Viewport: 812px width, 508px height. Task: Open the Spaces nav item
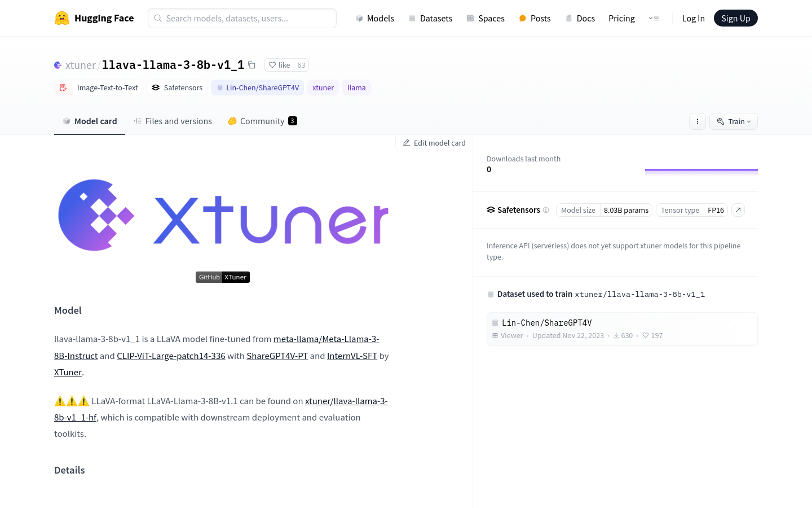click(486, 18)
